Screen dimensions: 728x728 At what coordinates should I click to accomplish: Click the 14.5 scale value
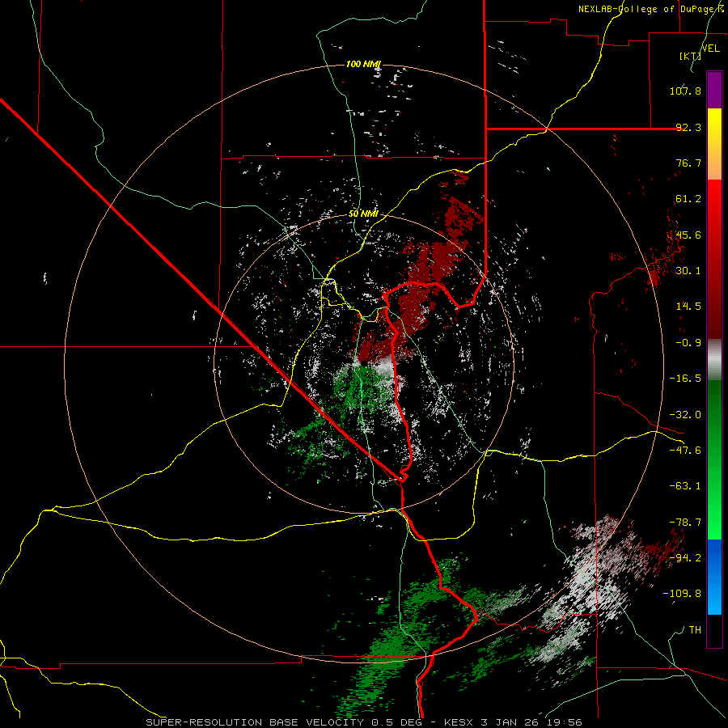tap(688, 307)
